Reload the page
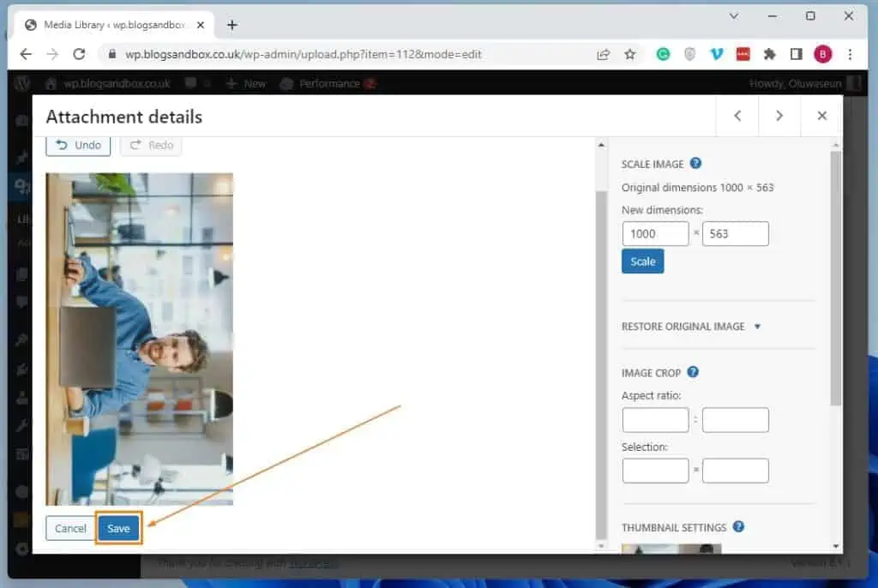This screenshot has height=588, width=878. (79, 54)
